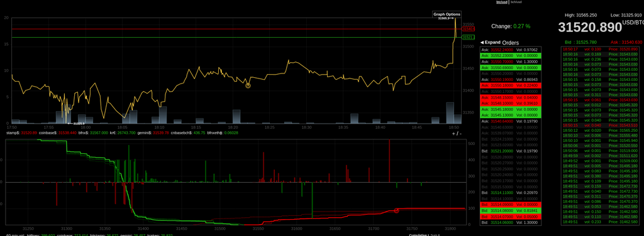Click the red ask price tag 31540
Image resolution: width=644 pixels, height=236 pixels.
pos(468,29)
